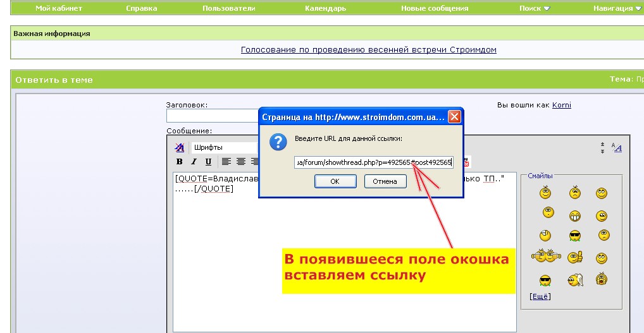Viewport: 644px width, 333px height.
Task: Expand the Поиск dropdown menu
Action: [x=535, y=8]
